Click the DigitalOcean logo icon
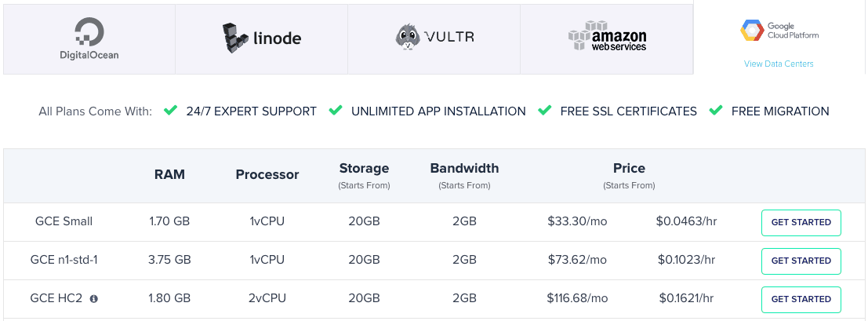 point(89,31)
